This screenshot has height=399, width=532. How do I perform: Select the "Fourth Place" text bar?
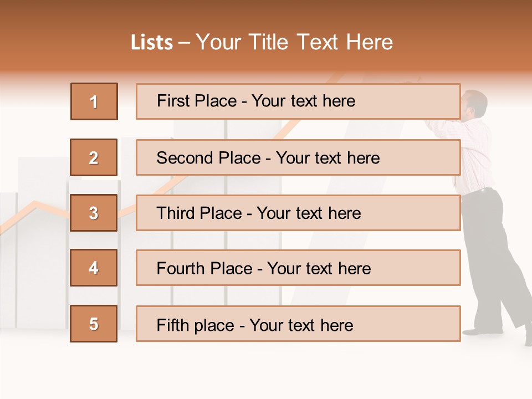[x=298, y=268]
